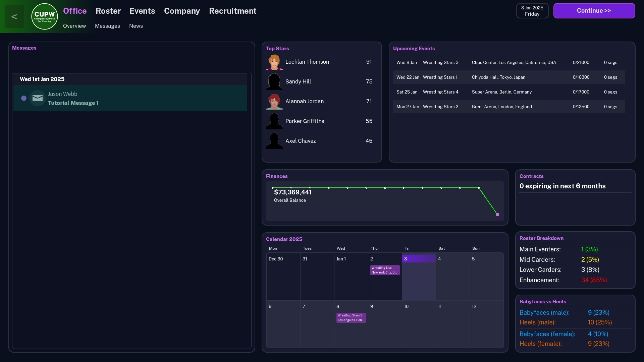Open the Roster menu
Screen dimensions: 644x362
pyautogui.click(x=108, y=11)
